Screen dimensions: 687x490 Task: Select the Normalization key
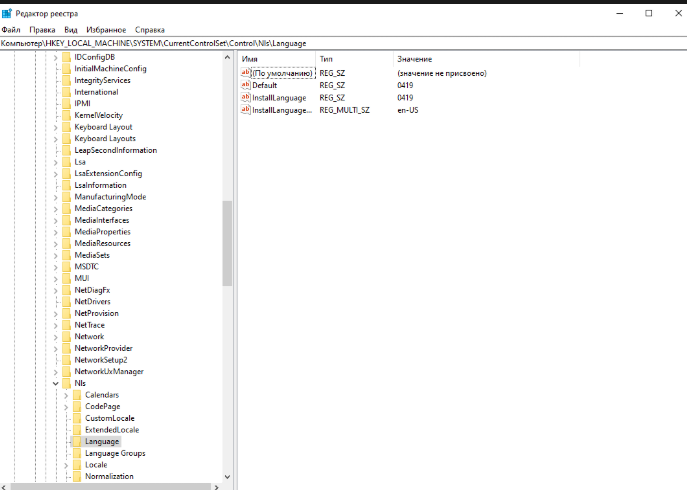point(109,476)
